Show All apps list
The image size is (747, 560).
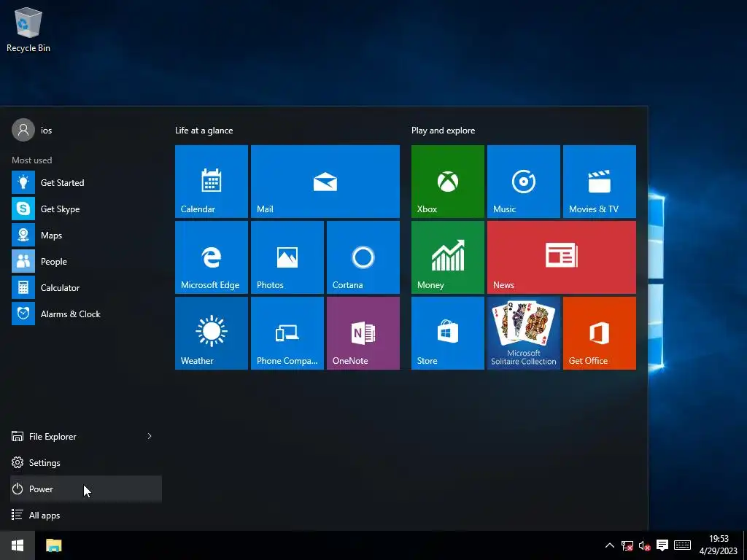click(86, 515)
